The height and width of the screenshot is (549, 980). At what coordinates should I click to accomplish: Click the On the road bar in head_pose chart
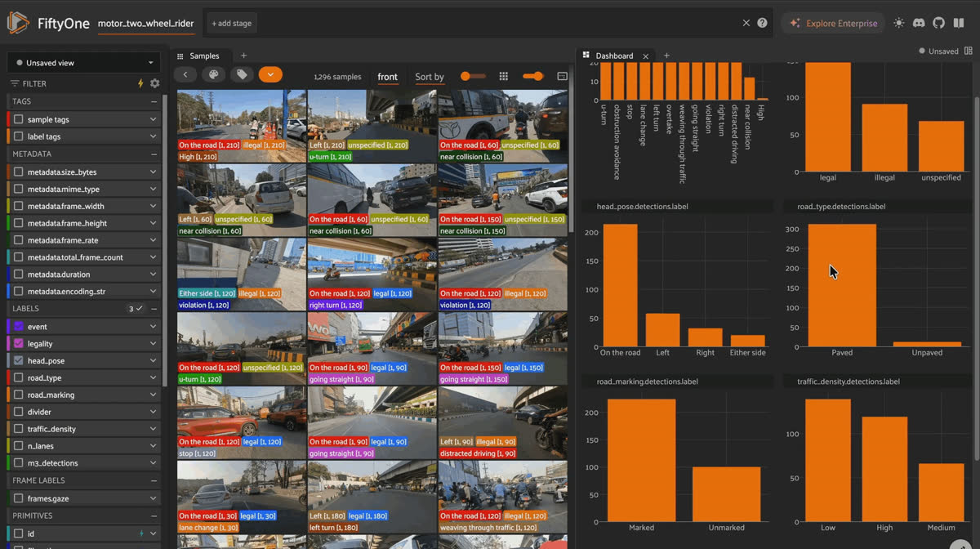coord(621,285)
